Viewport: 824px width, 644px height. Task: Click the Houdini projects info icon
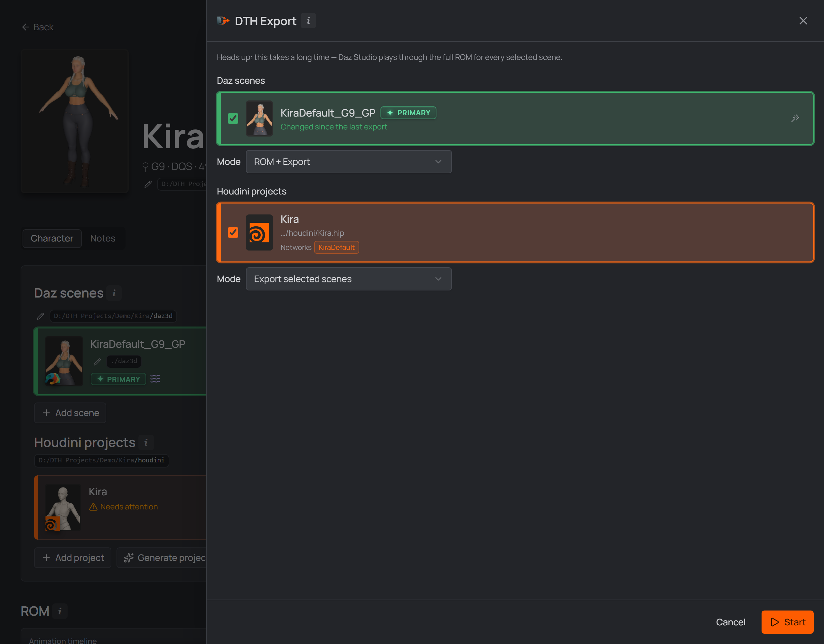(x=146, y=442)
